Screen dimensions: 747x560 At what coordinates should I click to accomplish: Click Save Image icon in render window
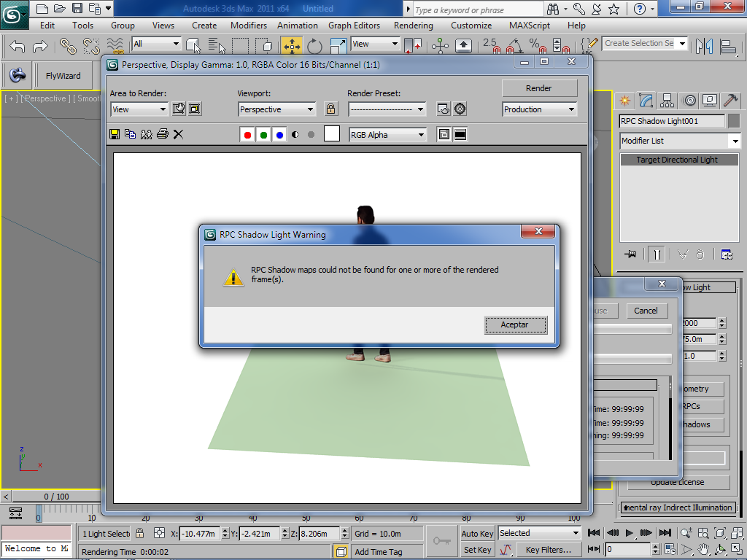[x=115, y=134]
